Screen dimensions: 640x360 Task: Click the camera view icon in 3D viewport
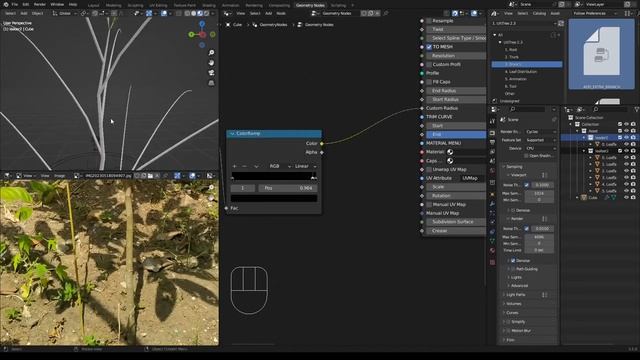coord(211,73)
